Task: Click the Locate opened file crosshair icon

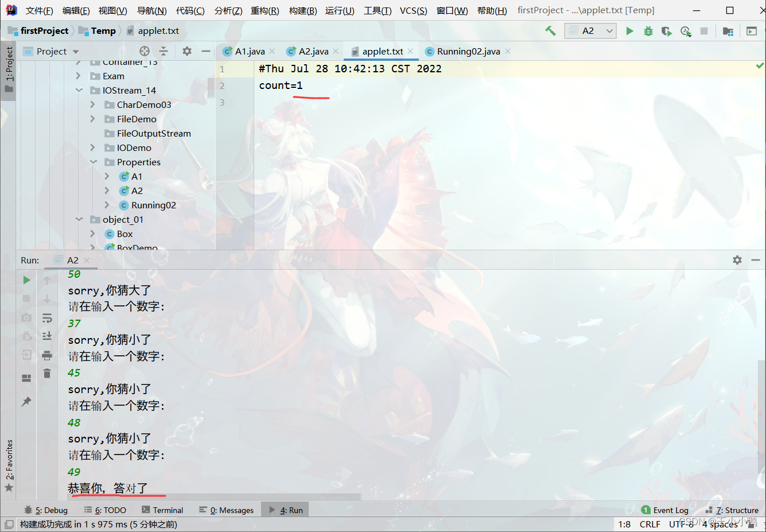Action: click(x=145, y=51)
